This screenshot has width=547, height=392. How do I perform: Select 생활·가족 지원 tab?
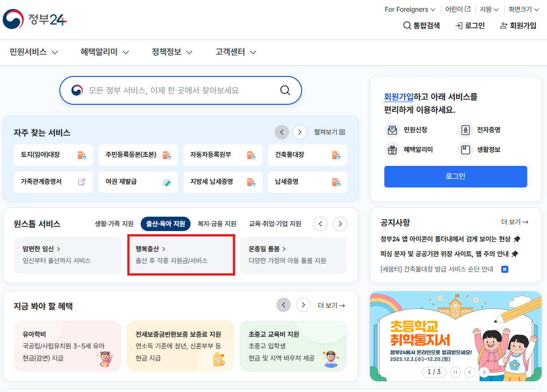(114, 223)
